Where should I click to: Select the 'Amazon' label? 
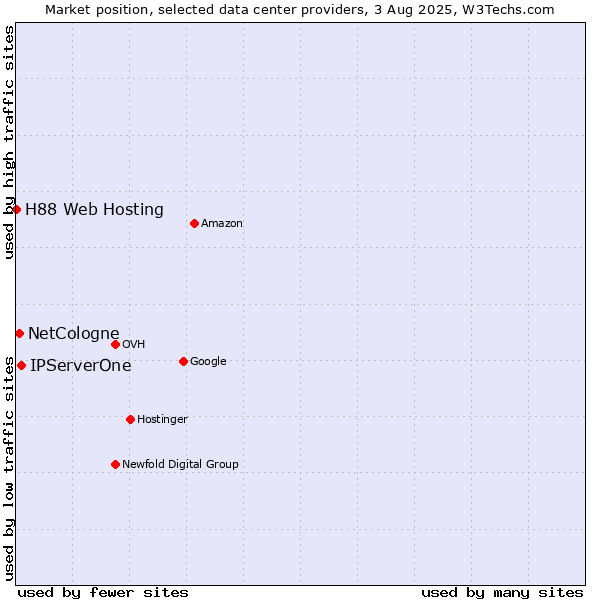point(222,223)
